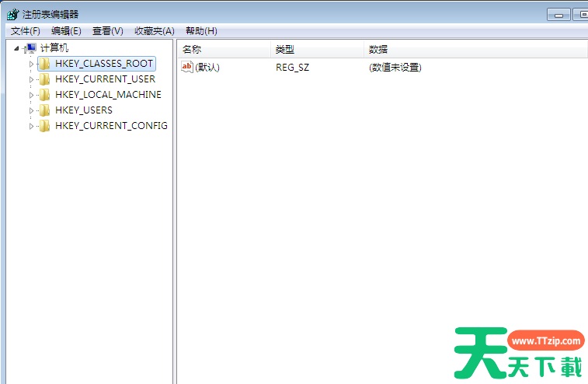This screenshot has height=384, width=588.
Task: Sort by the 名称 column header
Action: coord(224,49)
